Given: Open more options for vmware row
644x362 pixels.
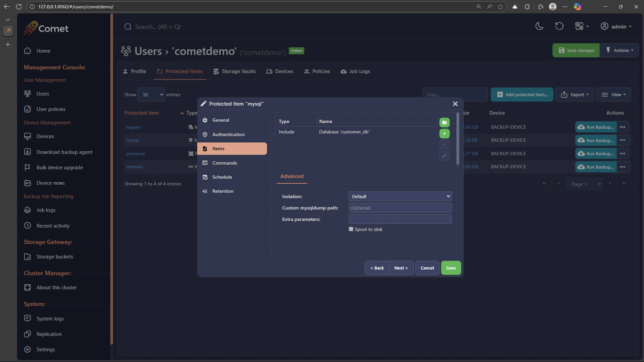Looking at the screenshot, I should coord(623,167).
